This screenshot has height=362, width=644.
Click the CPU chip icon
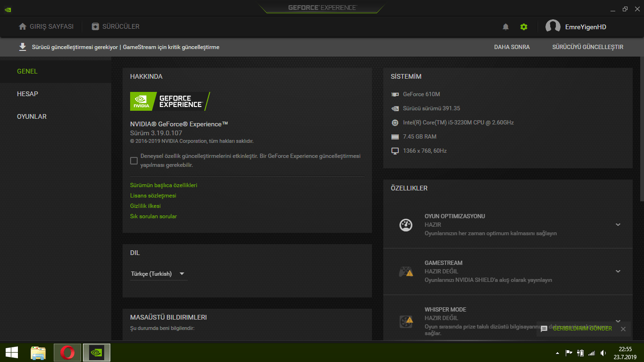tap(395, 123)
